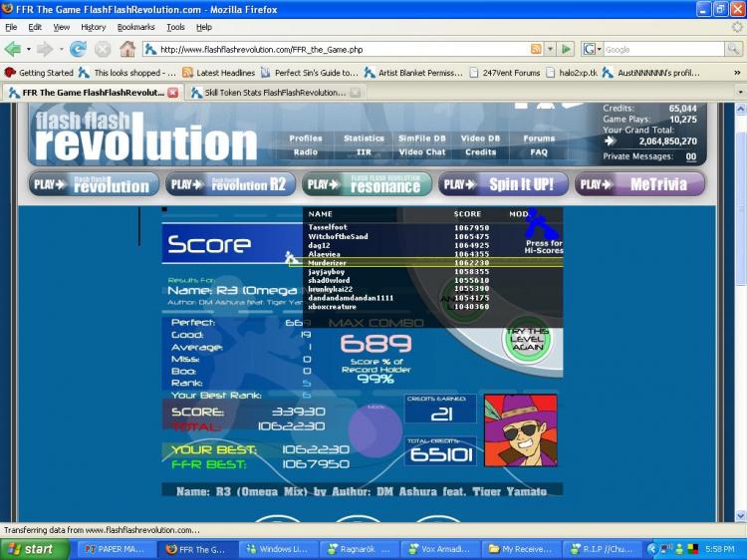Click the Firefox reload page icon
Screen dimensions: 747x560
point(78,49)
